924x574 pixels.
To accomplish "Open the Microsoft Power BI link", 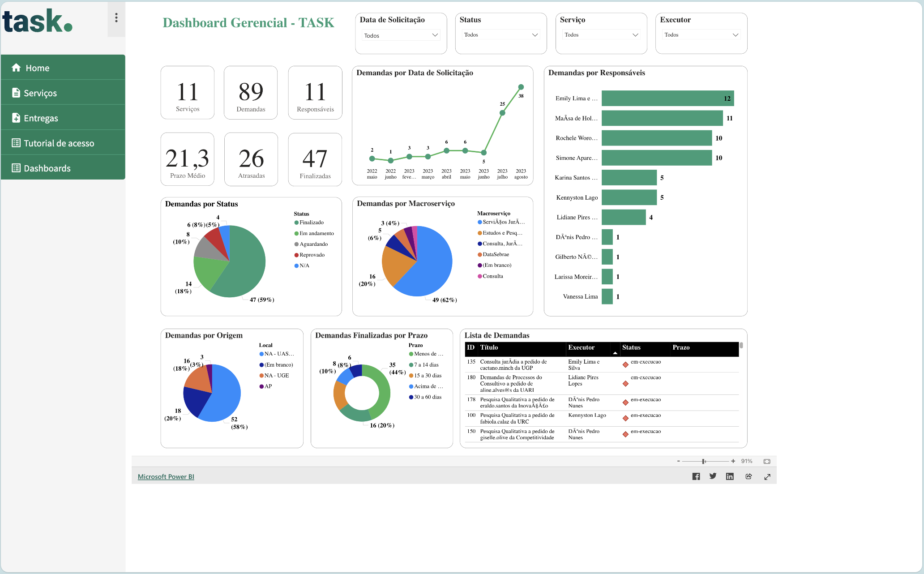I will click(x=166, y=476).
